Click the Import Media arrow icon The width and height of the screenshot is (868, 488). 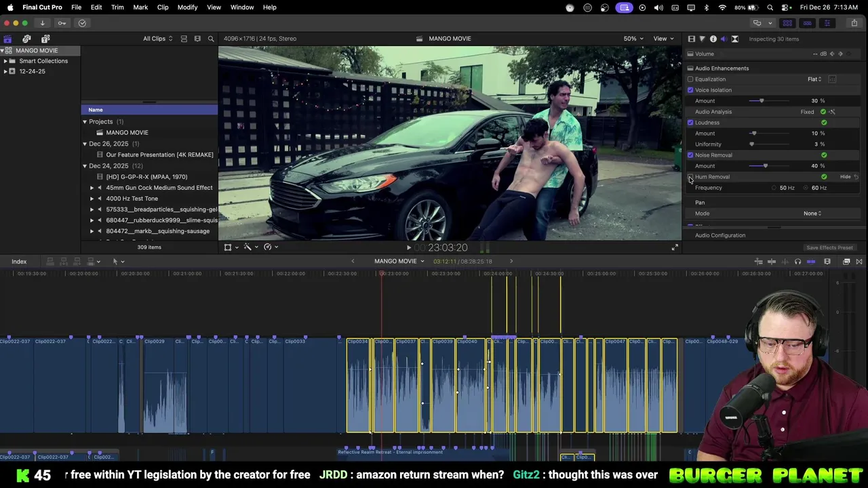pos(42,23)
